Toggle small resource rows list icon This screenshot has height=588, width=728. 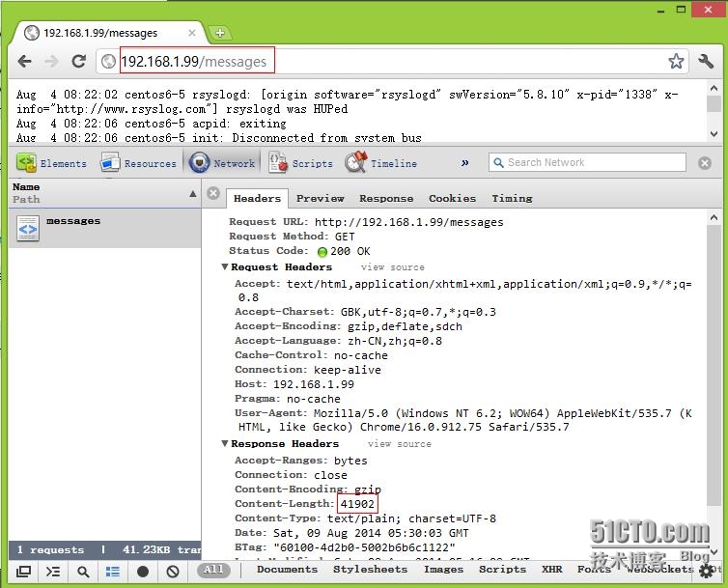coord(113,572)
